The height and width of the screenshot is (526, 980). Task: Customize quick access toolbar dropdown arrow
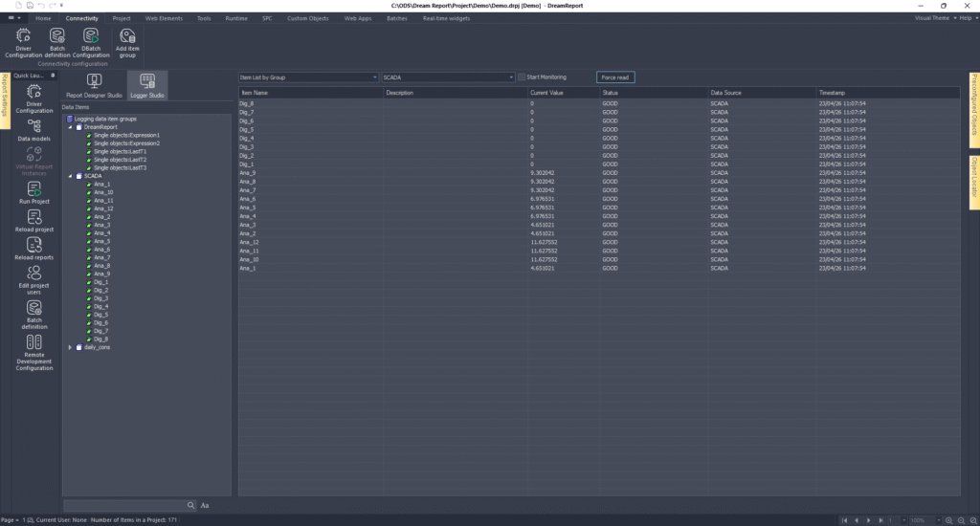(61, 5)
